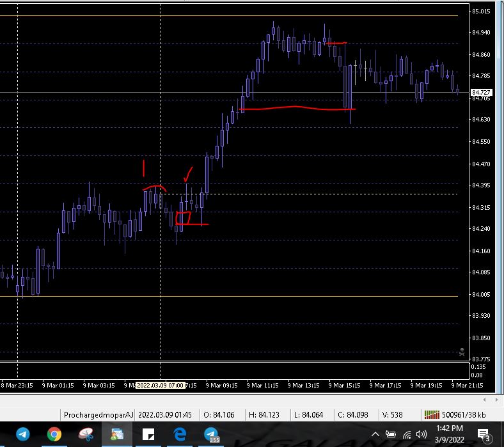This screenshot has width=504, height=447.
Task: Click the chart tab scroll left arrow
Action: 484,400
